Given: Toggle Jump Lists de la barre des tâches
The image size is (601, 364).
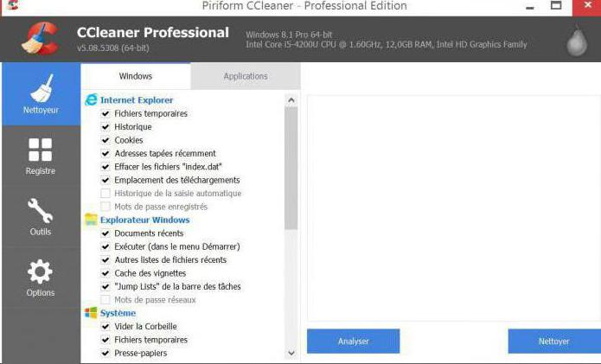Looking at the screenshot, I should (105, 286).
